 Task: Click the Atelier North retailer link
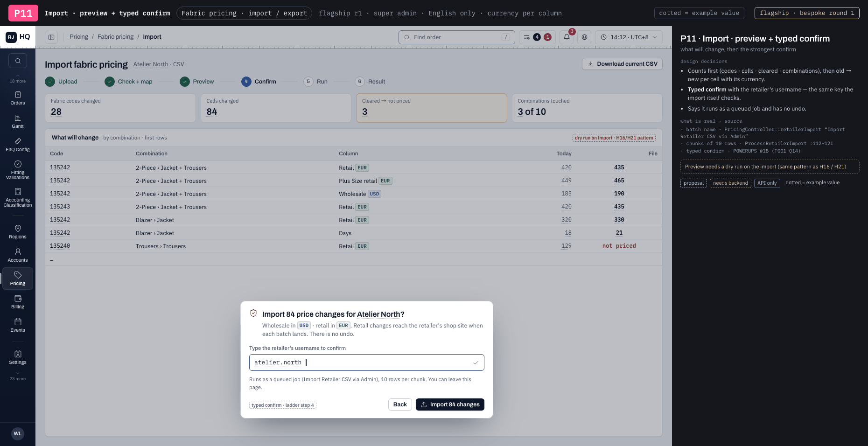tap(150, 64)
